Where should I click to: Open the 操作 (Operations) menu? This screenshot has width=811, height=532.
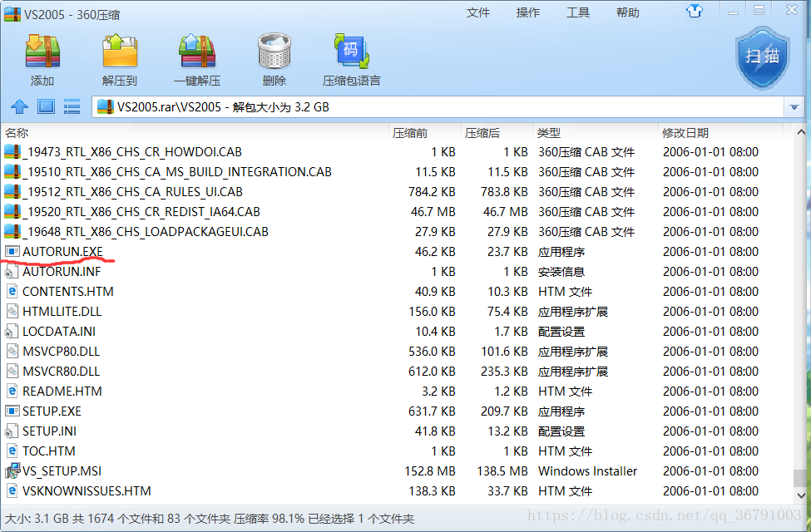[x=527, y=12]
